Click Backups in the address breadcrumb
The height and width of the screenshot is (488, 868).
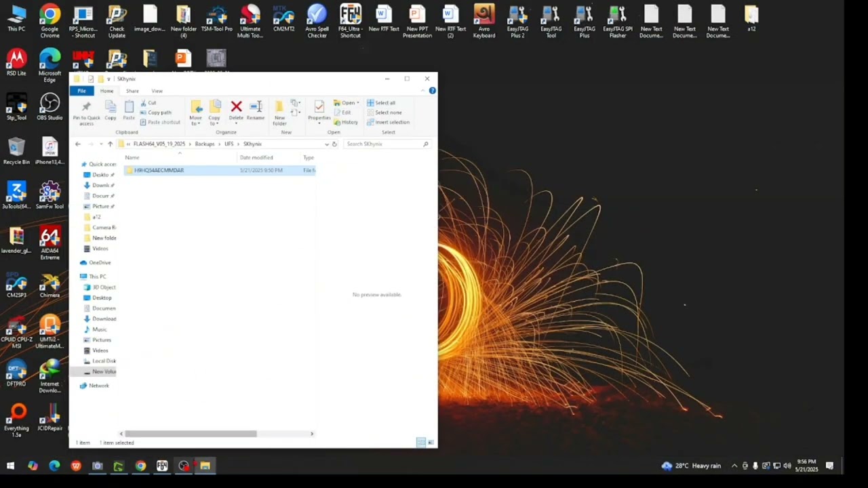click(x=204, y=144)
